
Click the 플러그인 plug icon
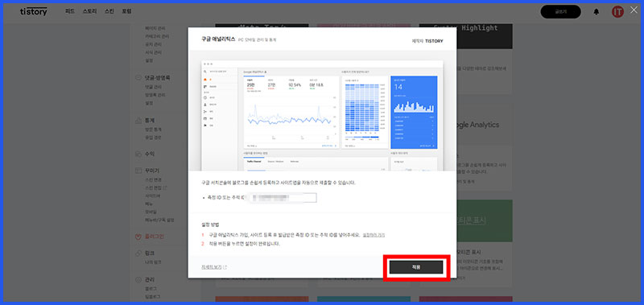(x=138, y=237)
